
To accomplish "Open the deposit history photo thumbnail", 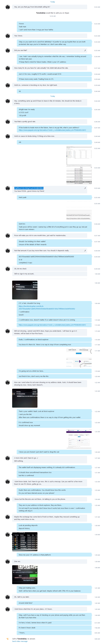I will point(25,542).
